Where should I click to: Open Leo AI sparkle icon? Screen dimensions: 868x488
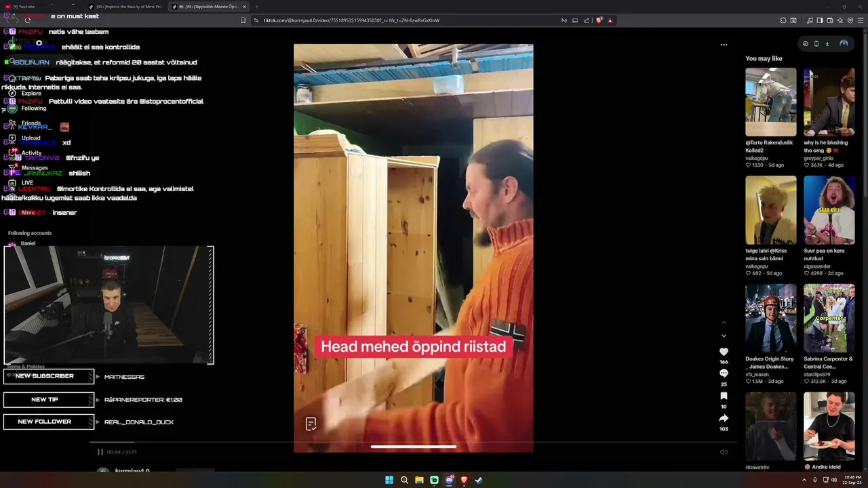[840, 20]
